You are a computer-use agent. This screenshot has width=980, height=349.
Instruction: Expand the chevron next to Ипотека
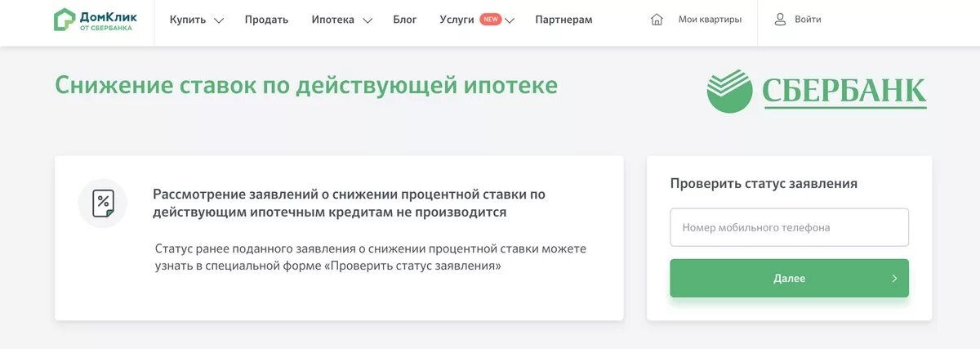[367, 20]
